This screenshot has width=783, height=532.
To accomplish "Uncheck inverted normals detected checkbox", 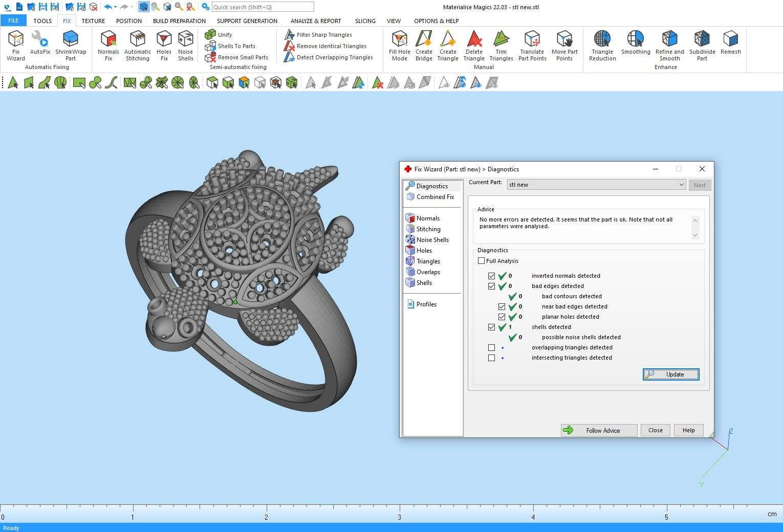I will [x=491, y=276].
